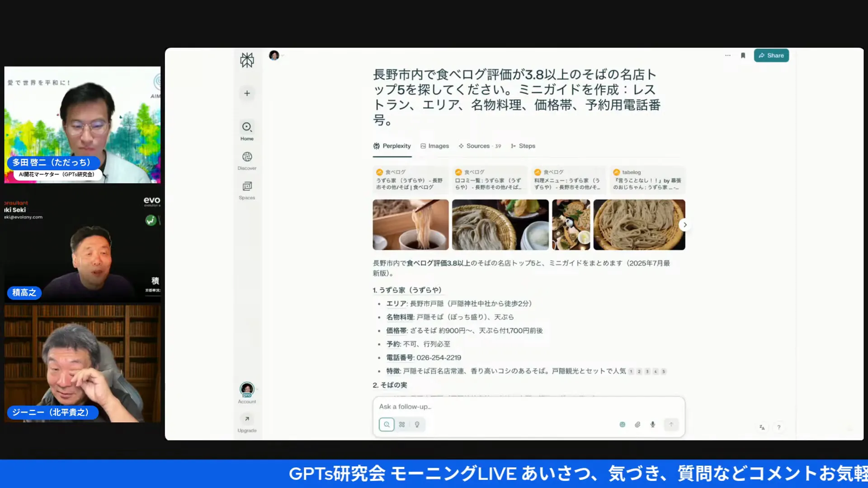This screenshot has height=488, width=868.
Task: Bookmark this thread
Action: click(743, 55)
